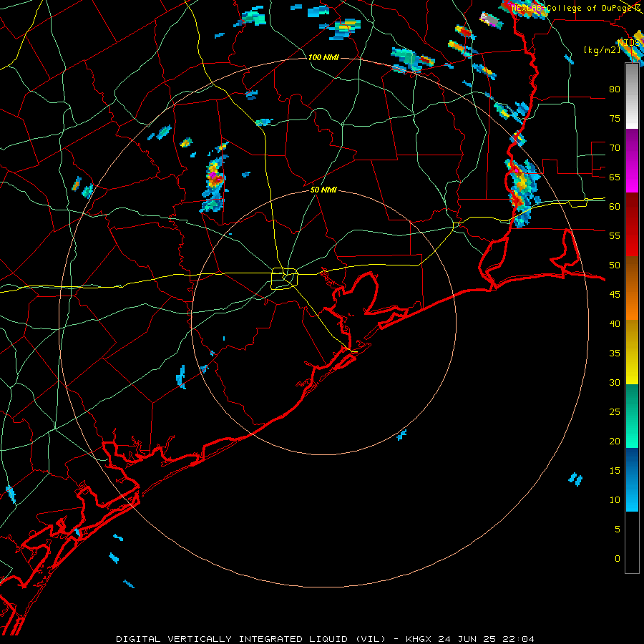This screenshot has height=644, width=644.
Task: Click the 70 value on the VIL scale
Action: (615, 148)
